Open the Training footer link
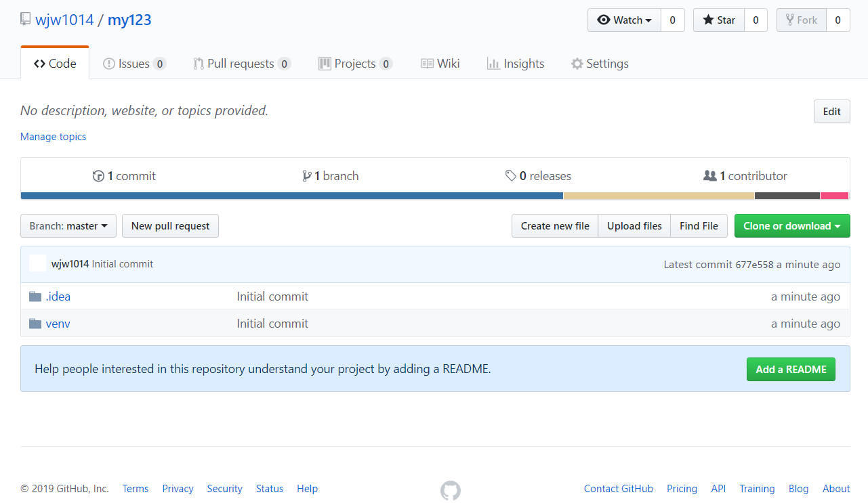Image resolution: width=868 pixels, height=503 pixels. click(x=757, y=489)
